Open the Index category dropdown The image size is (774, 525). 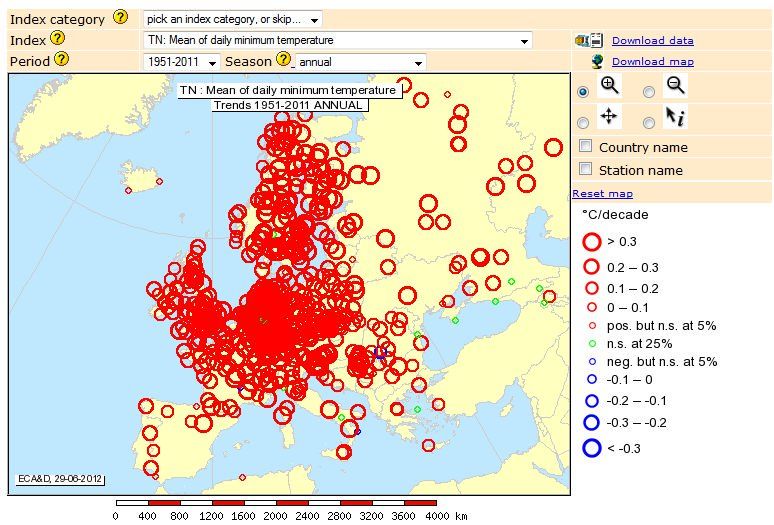pos(232,19)
